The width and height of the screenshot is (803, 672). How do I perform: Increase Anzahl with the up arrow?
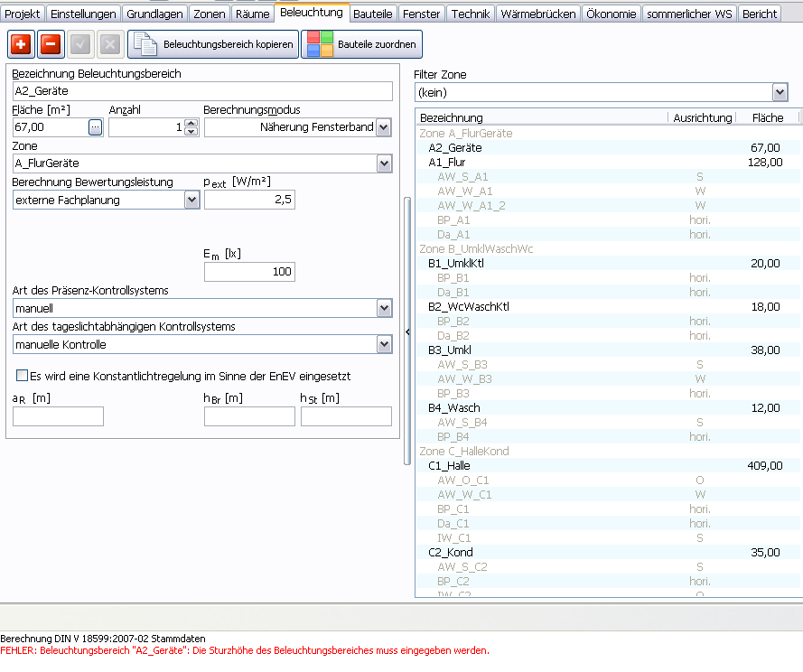[191, 124]
